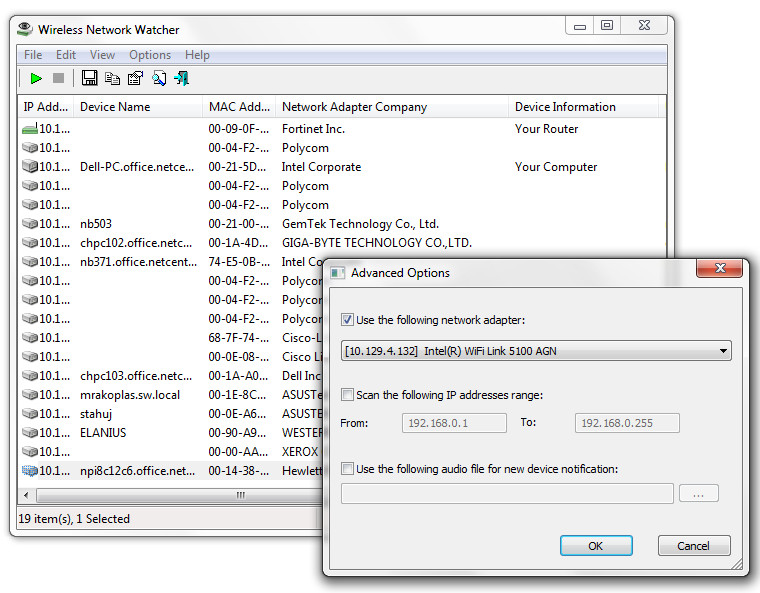Click the From IP address field
The width and height of the screenshot is (760, 593).
[454, 423]
